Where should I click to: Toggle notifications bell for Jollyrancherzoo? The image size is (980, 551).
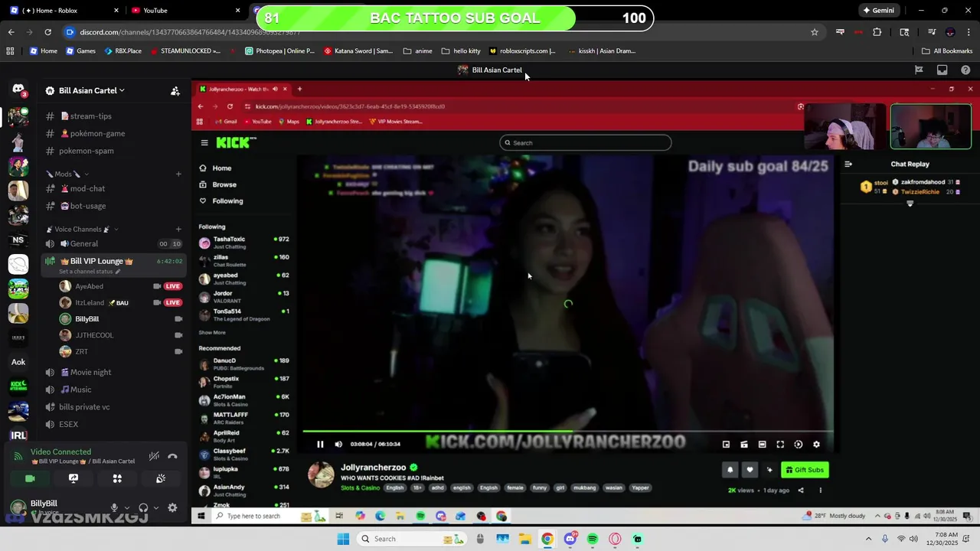(730, 470)
